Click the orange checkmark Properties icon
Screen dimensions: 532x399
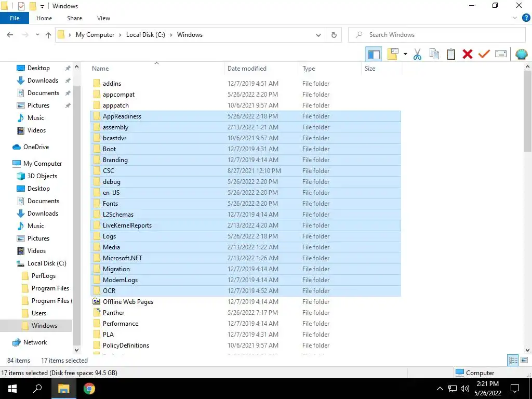[x=484, y=54]
